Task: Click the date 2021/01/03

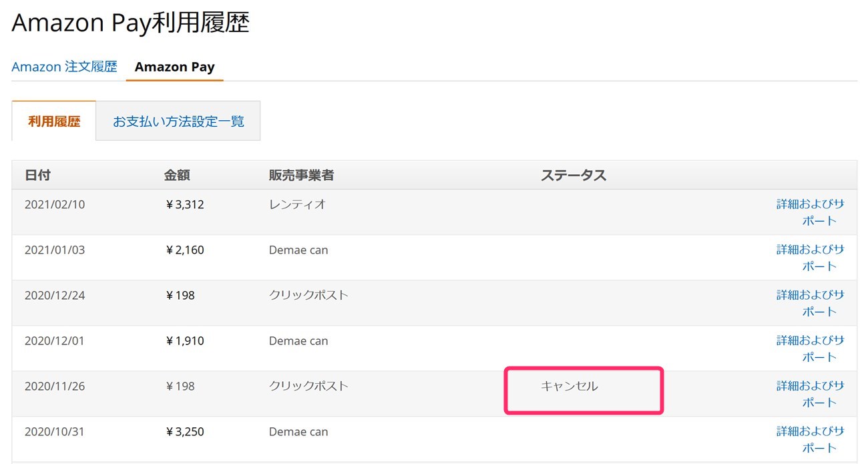Action: 55,250
